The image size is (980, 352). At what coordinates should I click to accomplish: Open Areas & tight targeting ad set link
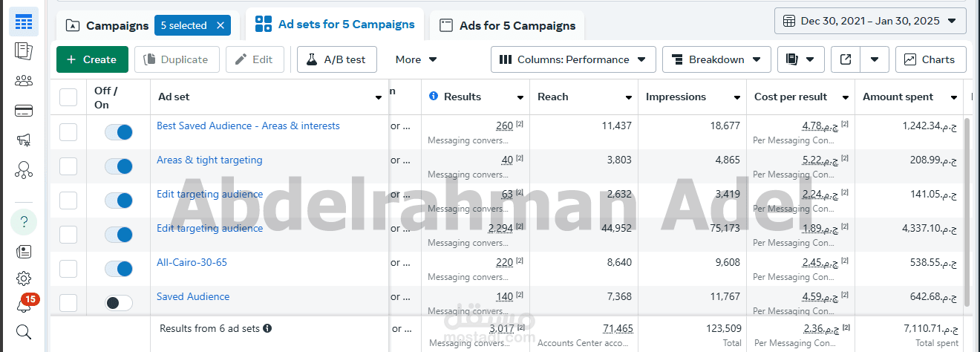point(209,160)
